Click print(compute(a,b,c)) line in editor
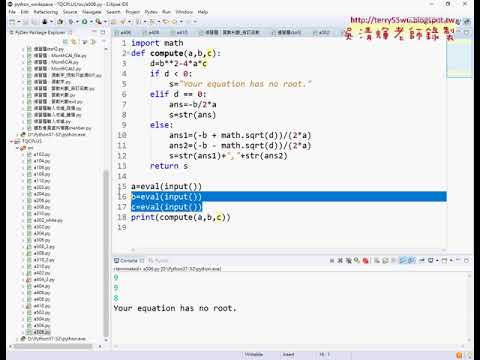Screen dimensions: 480x360 point(180,217)
